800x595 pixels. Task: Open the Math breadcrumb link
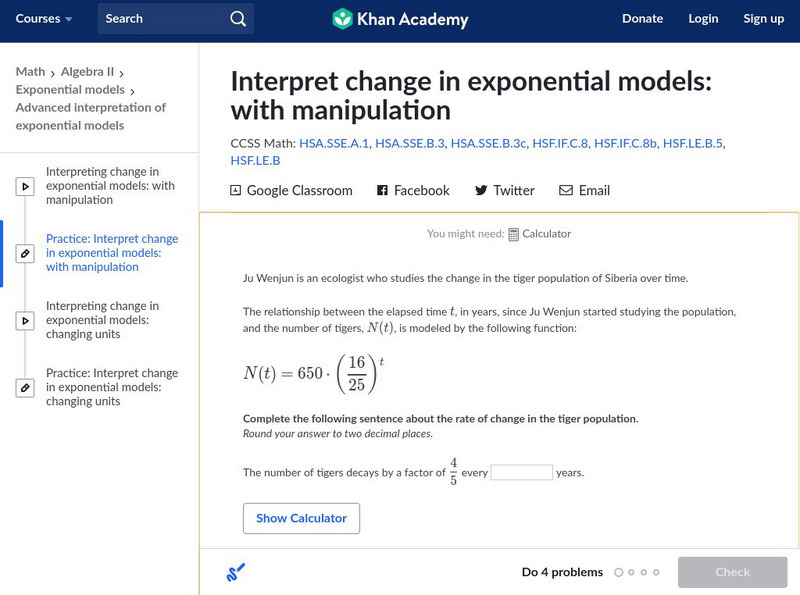(x=30, y=72)
